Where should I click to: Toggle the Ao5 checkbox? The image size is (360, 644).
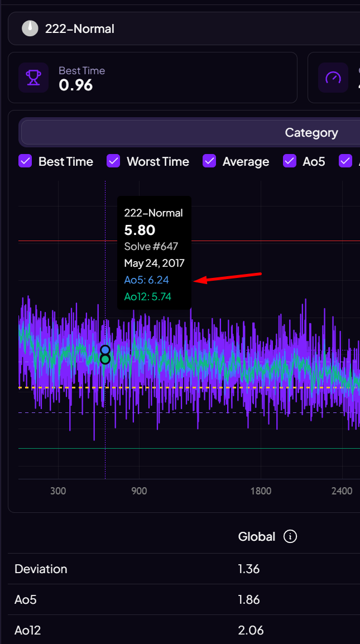click(290, 161)
